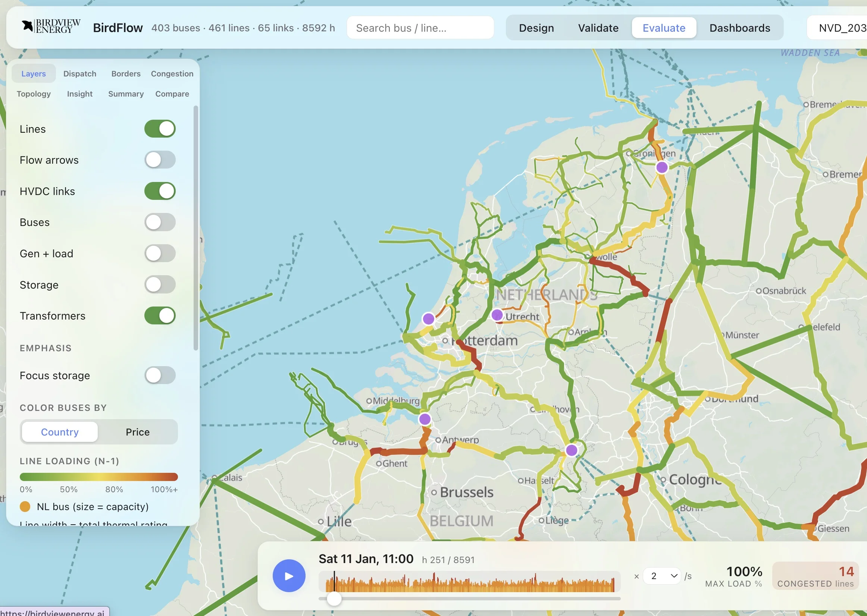Image resolution: width=867 pixels, height=616 pixels.
Task: Select the purple marker north of Antwerp
Action: click(425, 419)
